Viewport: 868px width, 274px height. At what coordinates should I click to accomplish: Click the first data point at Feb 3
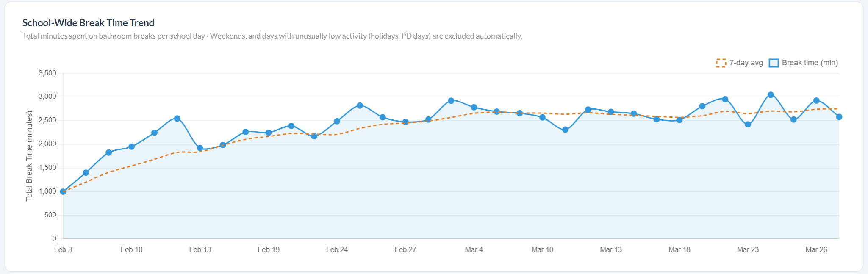point(63,191)
